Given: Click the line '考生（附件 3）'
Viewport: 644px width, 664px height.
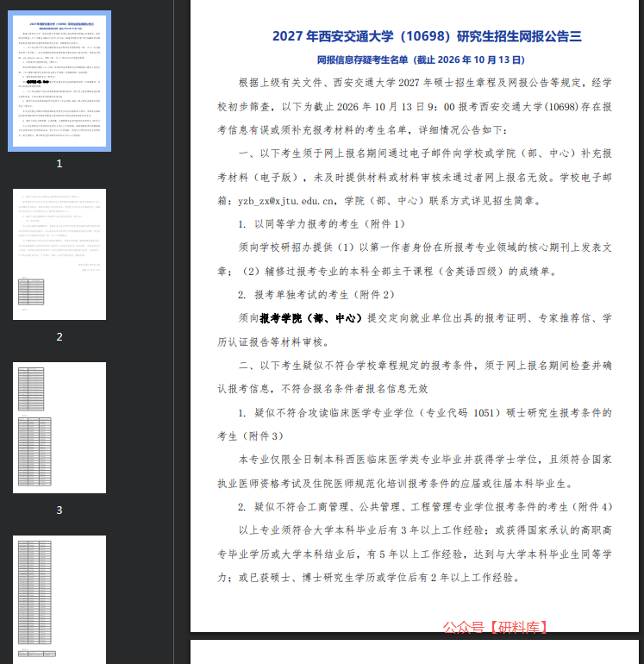Looking at the screenshot, I should click(x=251, y=436).
